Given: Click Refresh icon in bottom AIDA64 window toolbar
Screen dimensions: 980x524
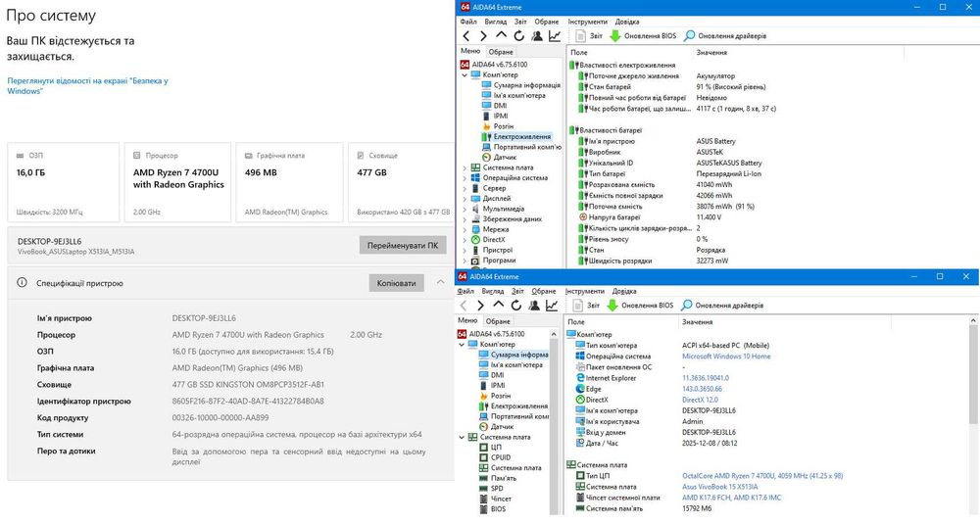Looking at the screenshot, I should point(516,306).
